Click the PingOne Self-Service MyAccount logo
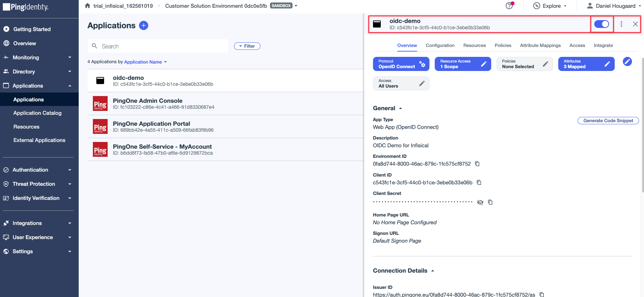Screen dimensions: 644x297 pos(100,149)
